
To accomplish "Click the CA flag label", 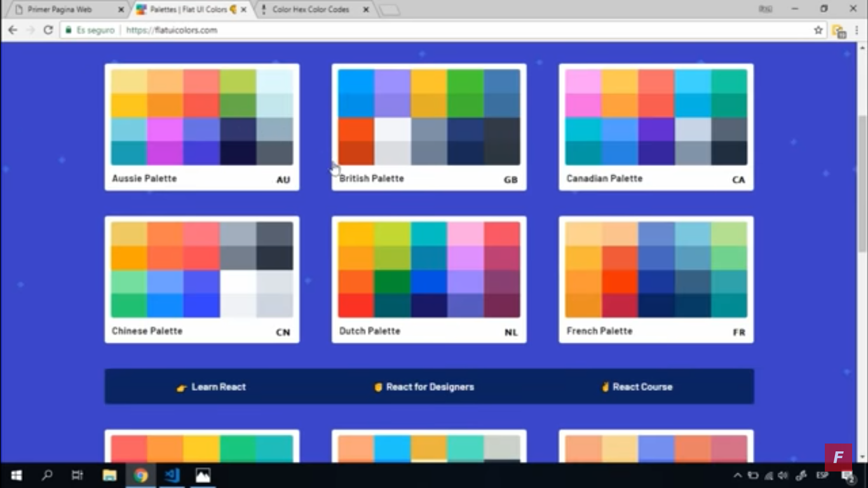I will pyautogui.click(x=738, y=180).
